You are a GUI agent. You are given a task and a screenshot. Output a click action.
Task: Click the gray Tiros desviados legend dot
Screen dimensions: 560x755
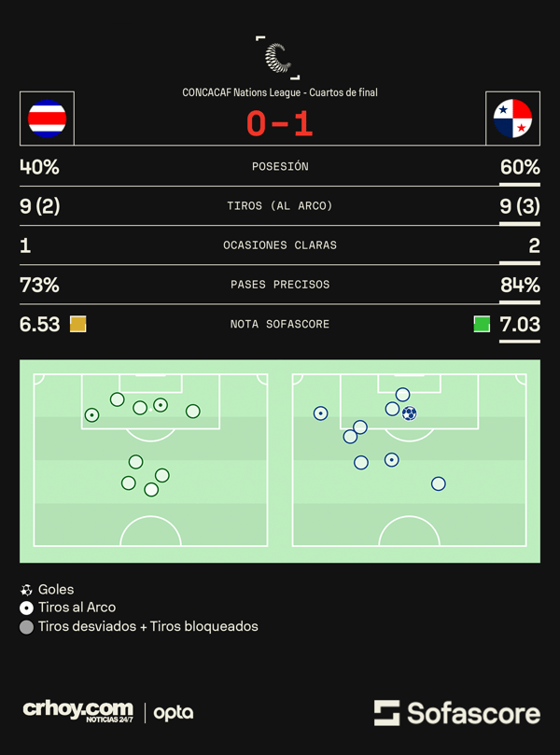pos(26,627)
